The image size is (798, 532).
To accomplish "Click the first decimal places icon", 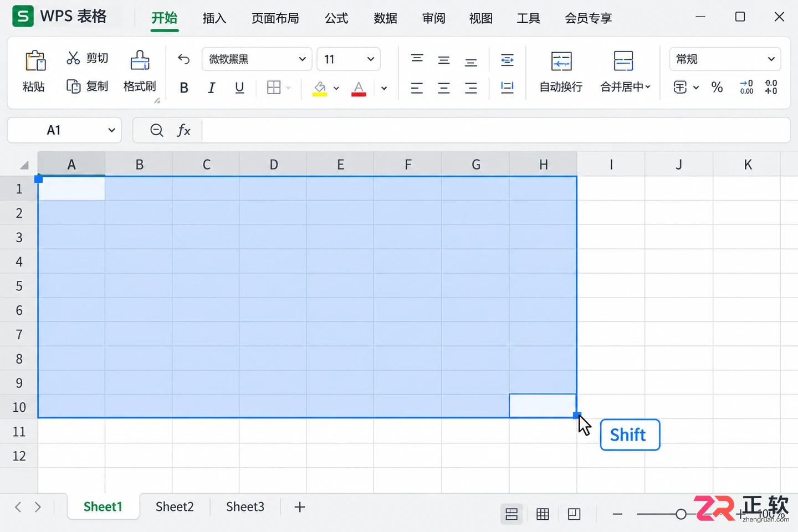I will click(746, 87).
